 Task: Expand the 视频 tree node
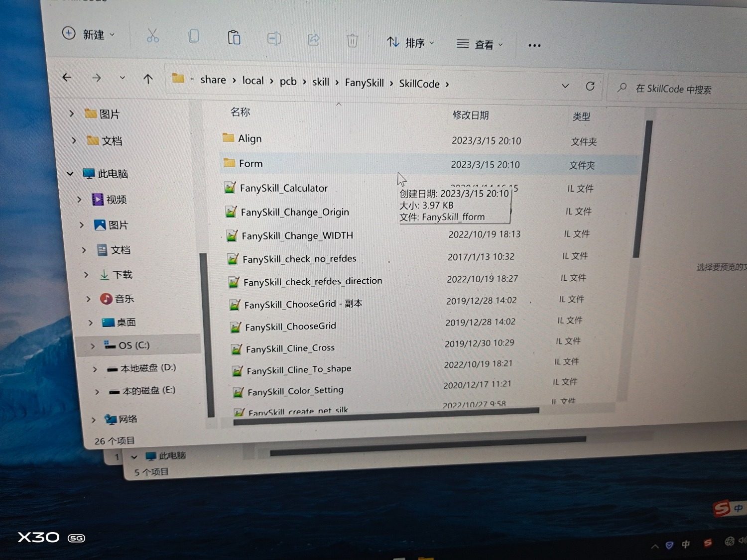pyautogui.click(x=79, y=200)
